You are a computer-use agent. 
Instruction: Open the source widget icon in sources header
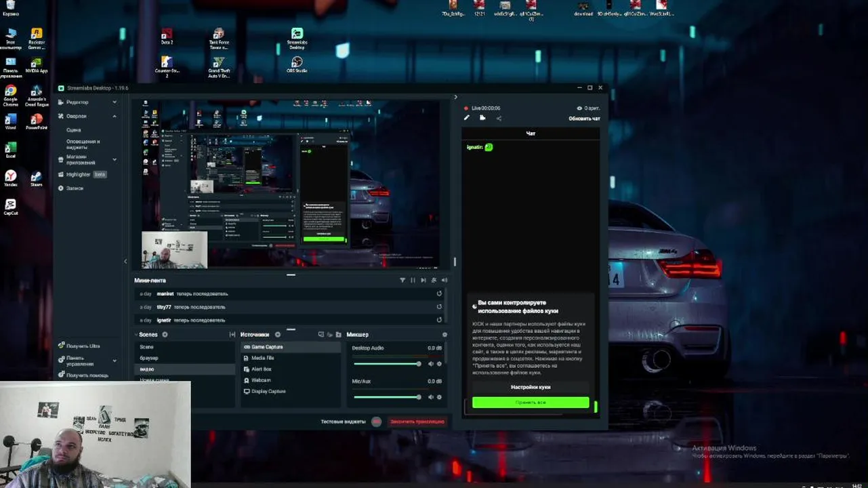pyautogui.click(x=321, y=335)
